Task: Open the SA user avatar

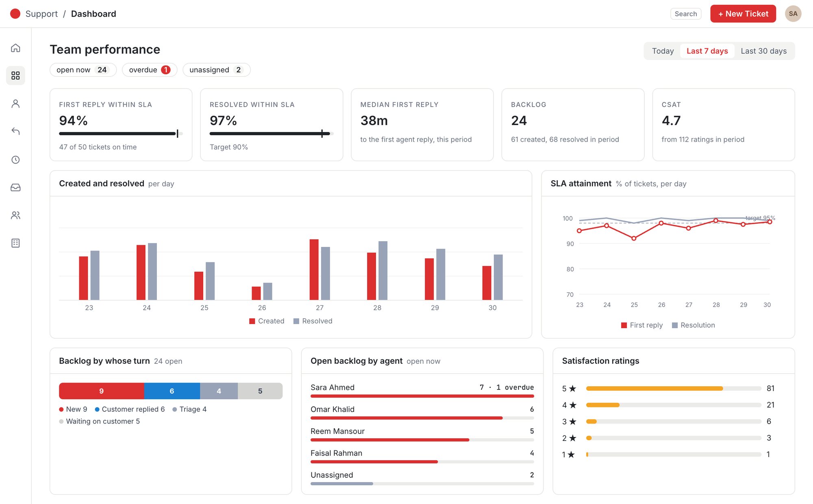Action: point(793,14)
